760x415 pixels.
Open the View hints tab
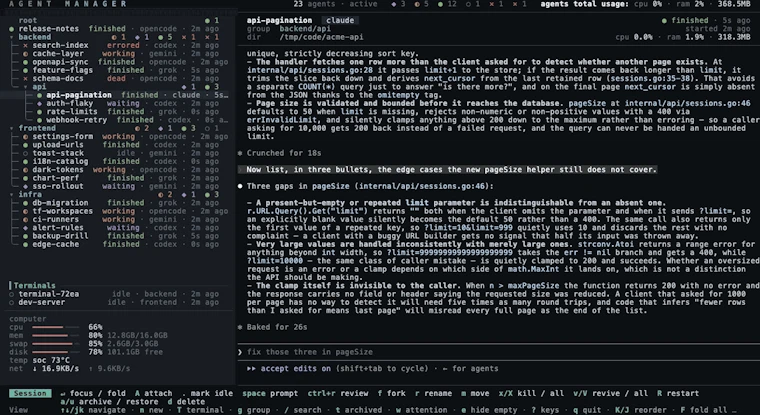pos(18,410)
